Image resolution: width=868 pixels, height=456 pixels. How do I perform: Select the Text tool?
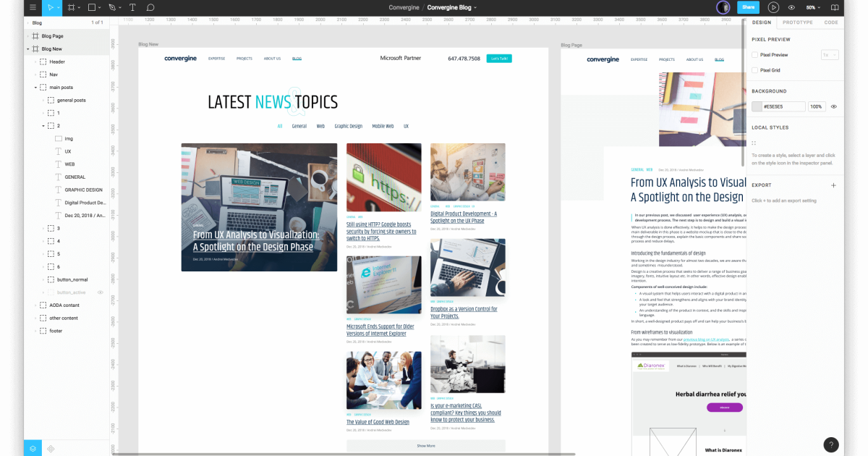(x=132, y=7)
